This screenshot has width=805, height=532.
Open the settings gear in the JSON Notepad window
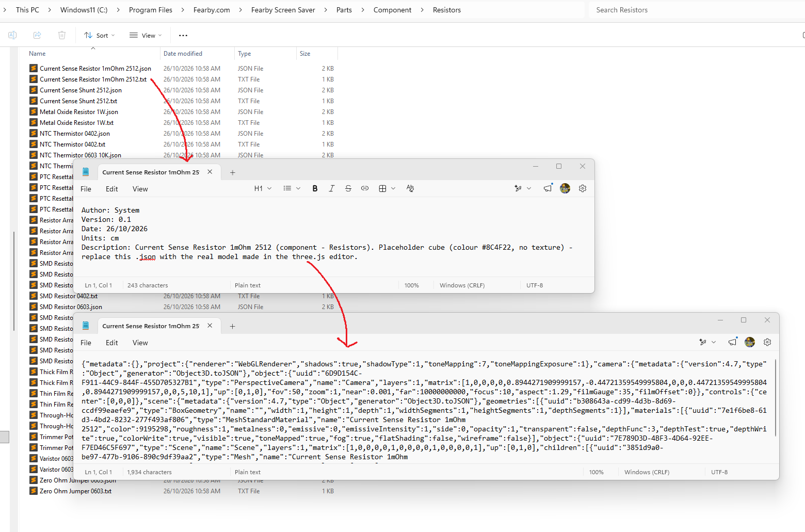point(767,342)
